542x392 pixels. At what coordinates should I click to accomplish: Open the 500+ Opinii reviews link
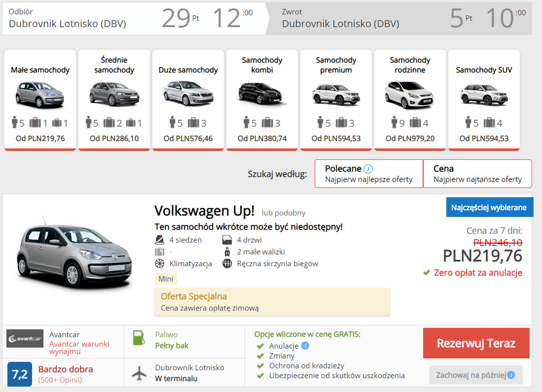60,380
